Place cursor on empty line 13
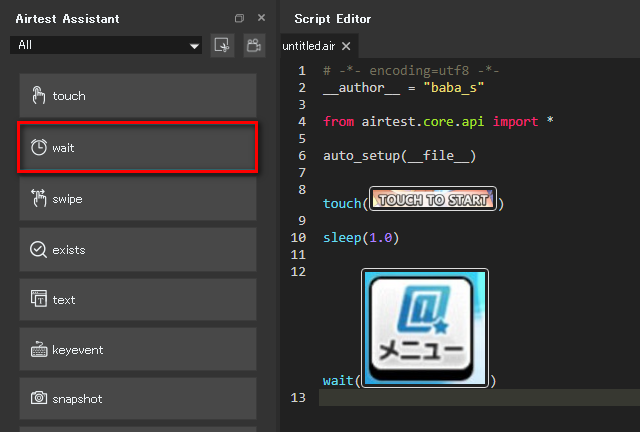 (479, 397)
